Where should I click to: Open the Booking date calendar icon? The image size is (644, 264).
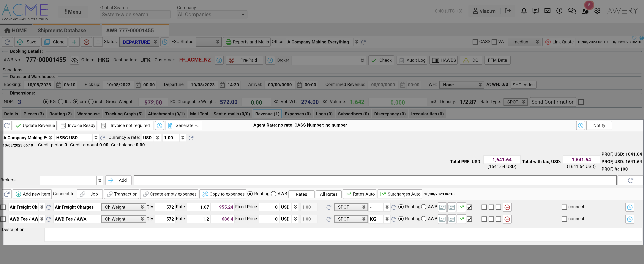(x=59, y=85)
